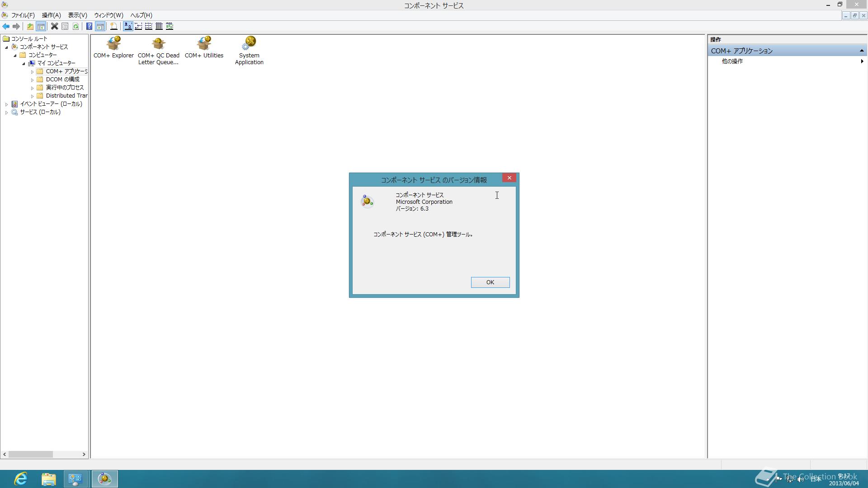Select DCOM の構成 tree item
The image size is (868, 488).
tap(62, 80)
